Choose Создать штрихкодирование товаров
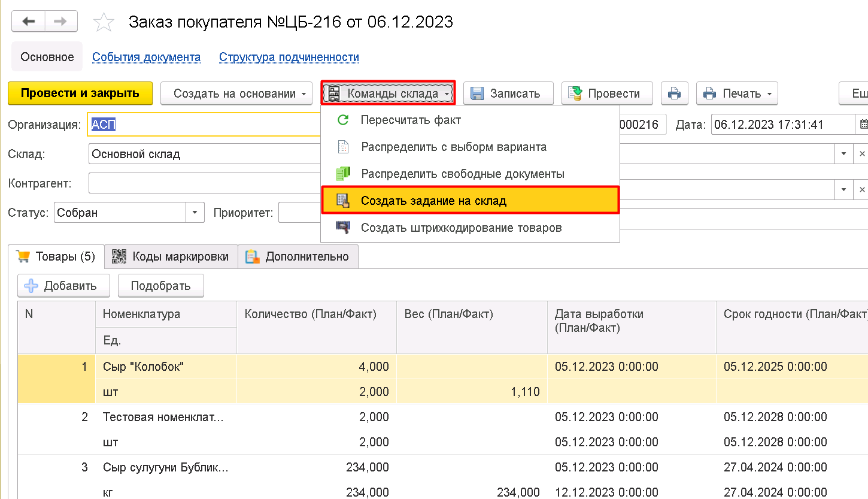This screenshot has height=499, width=868. 461,228
